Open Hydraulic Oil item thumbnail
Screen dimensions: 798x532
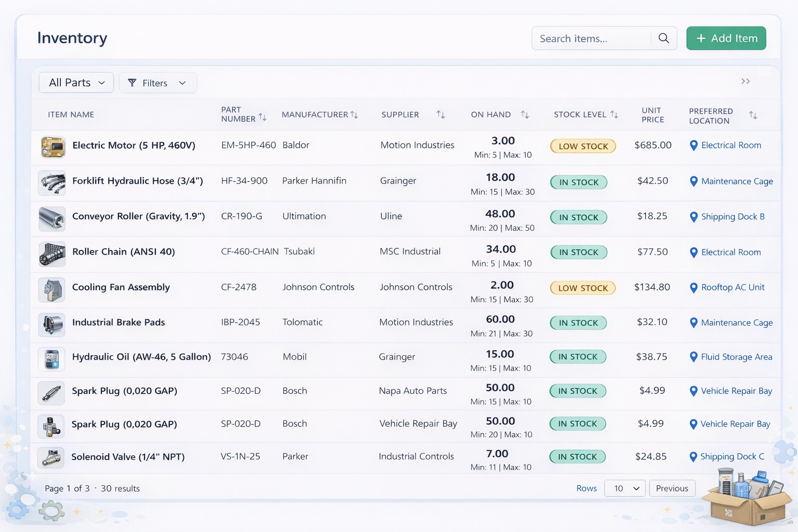coord(51,359)
